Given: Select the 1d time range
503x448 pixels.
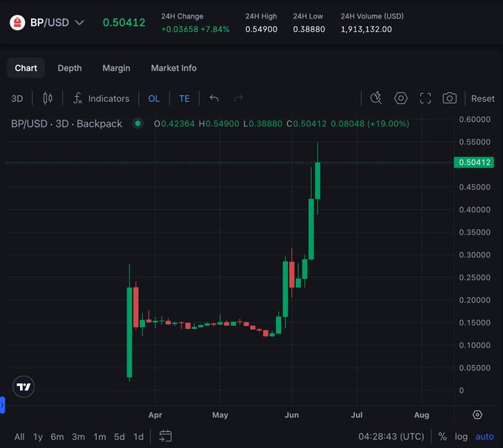Looking at the screenshot, I should (138, 436).
